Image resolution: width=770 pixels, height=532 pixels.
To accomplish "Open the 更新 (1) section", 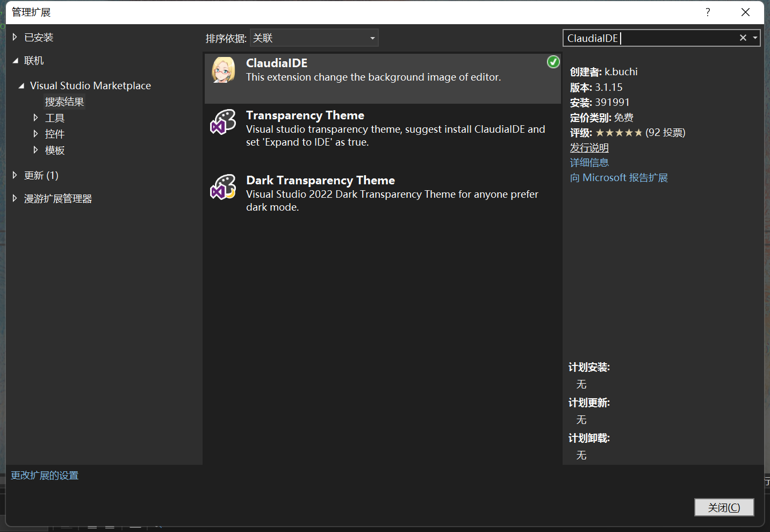I will 41,175.
